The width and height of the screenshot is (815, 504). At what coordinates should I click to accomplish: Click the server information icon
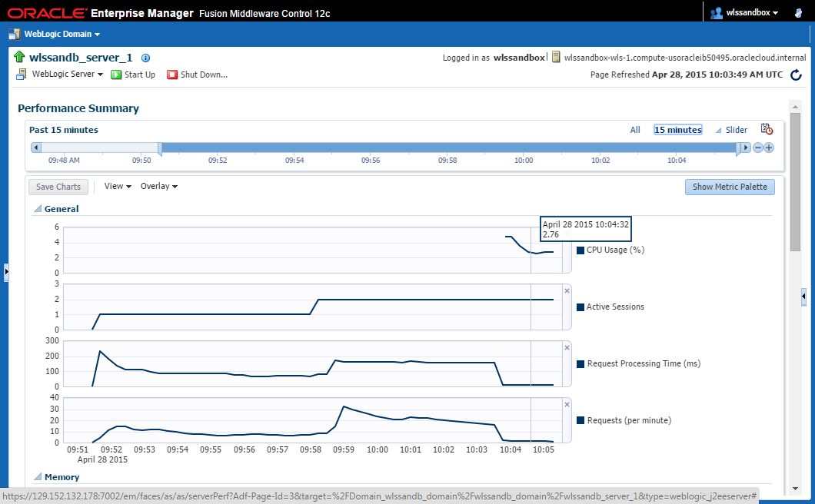pos(146,58)
